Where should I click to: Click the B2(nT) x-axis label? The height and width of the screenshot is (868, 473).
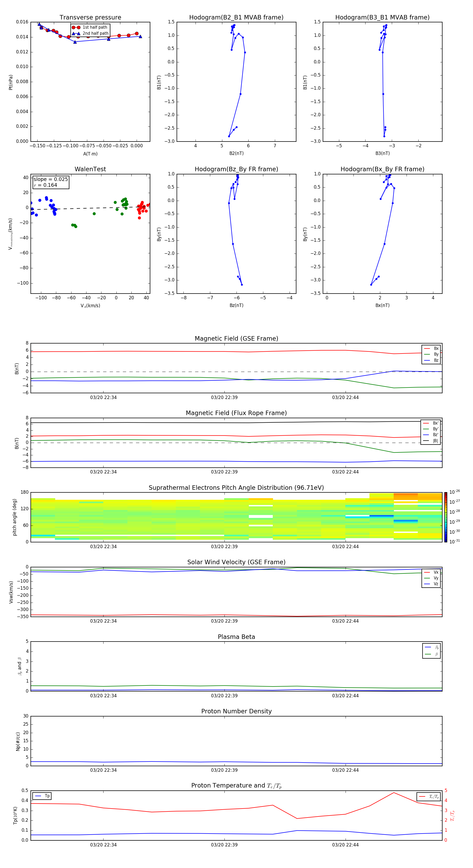(x=236, y=154)
